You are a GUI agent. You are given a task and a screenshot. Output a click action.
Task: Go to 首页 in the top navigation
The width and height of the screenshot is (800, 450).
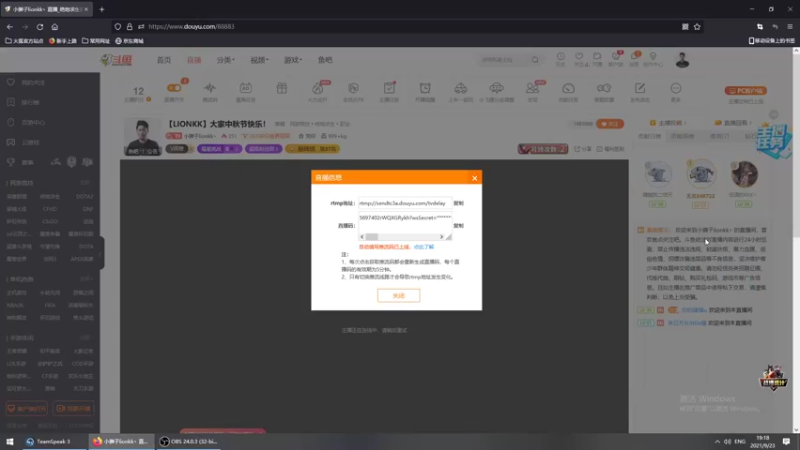click(x=164, y=60)
